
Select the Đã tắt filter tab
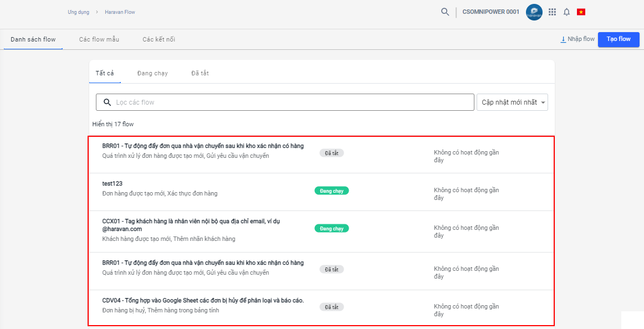coord(200,73)
